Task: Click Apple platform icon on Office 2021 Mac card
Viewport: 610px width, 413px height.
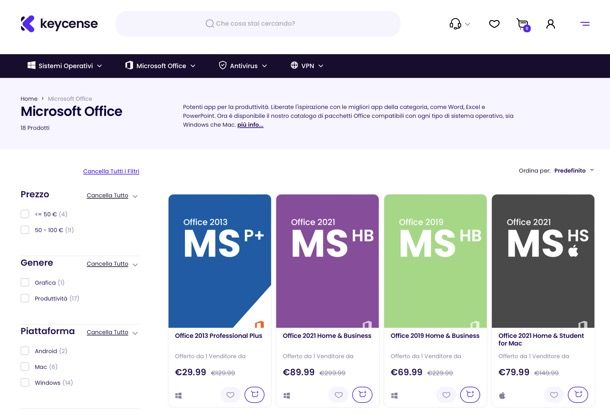Action: pos(502,396)
